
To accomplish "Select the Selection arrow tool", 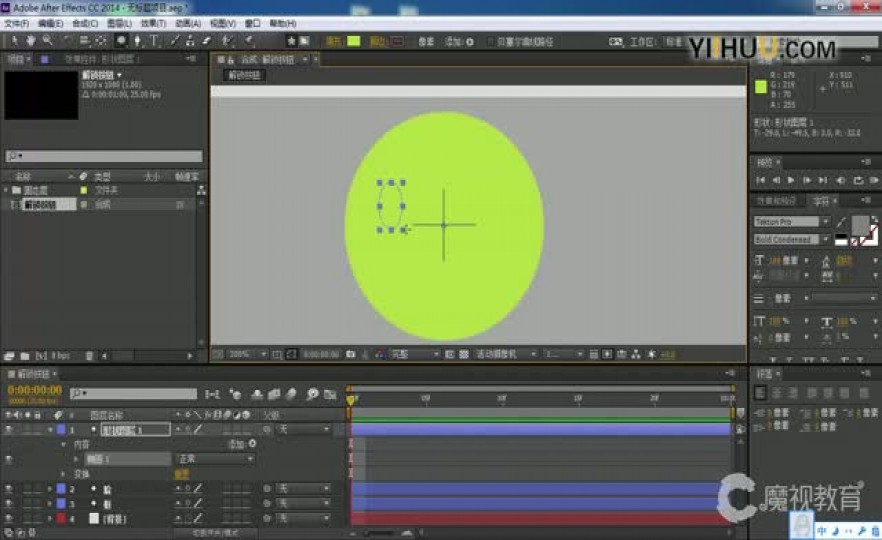I will point(14,40).
